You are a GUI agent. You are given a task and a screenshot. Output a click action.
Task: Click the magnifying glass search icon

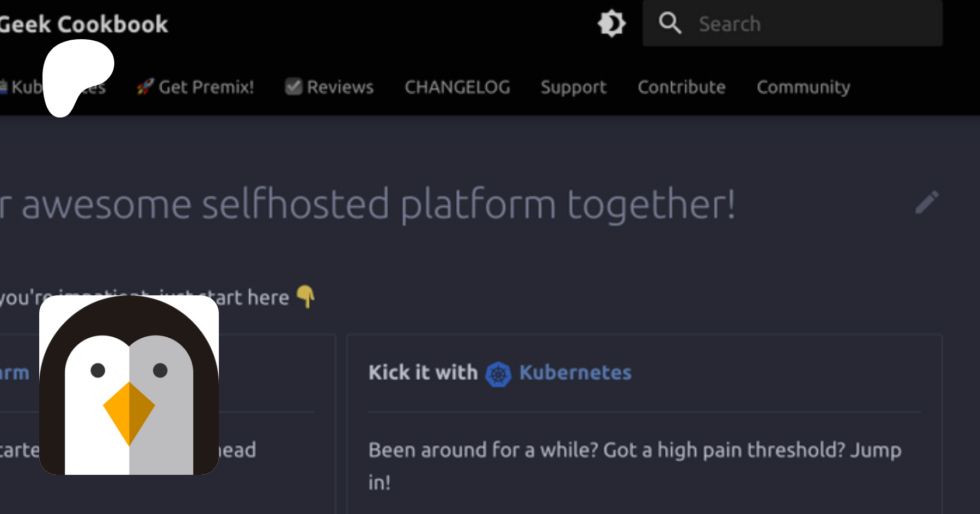(670, 23)
